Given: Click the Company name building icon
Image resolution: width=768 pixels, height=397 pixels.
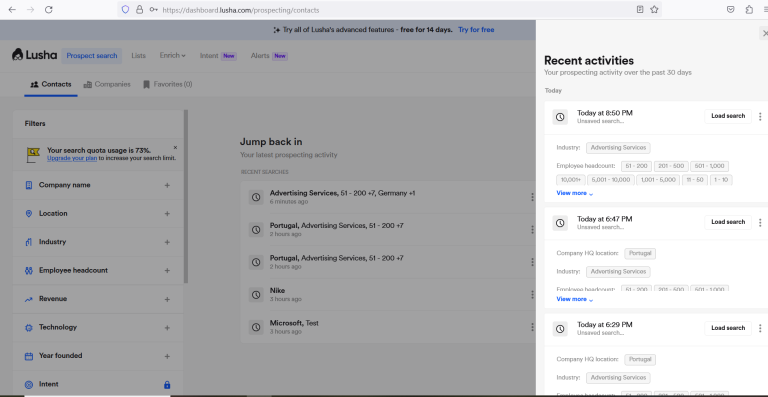Looking at the screenshot, I should pos(29,185).
